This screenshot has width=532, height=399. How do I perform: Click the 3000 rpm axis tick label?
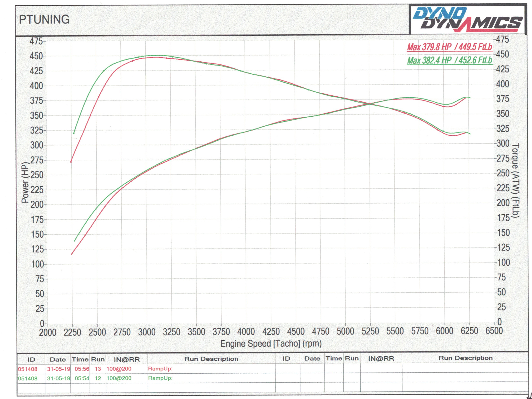point(147,332)
